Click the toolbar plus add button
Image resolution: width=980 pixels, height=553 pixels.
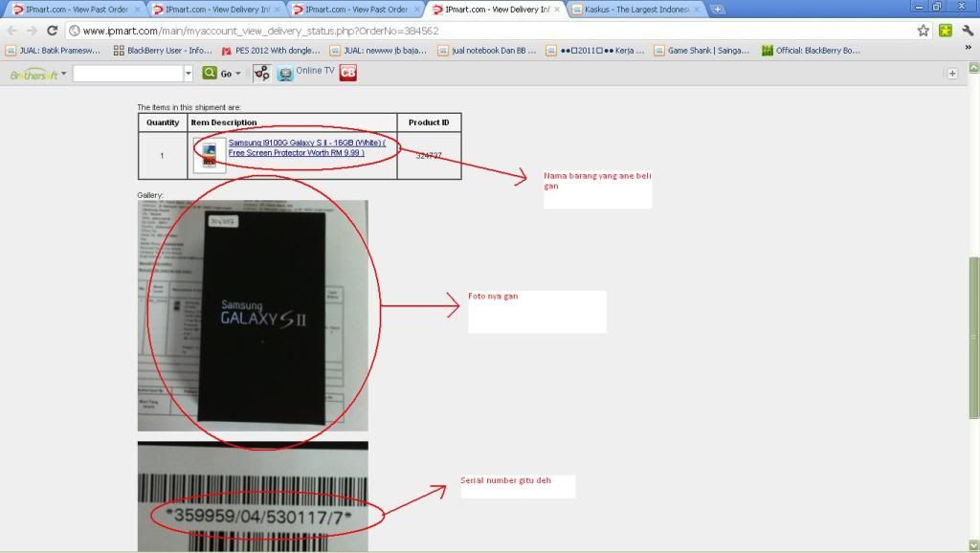(952, 74)
